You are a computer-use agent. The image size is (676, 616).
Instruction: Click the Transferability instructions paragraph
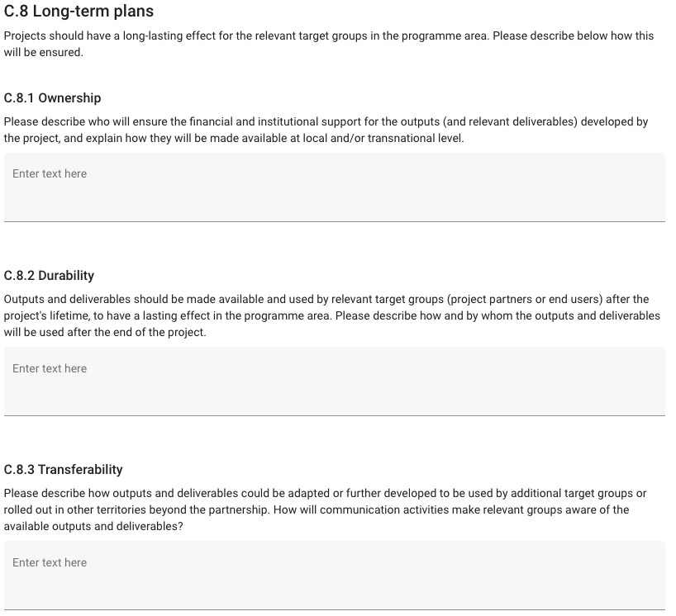click(x=325, y=509)
